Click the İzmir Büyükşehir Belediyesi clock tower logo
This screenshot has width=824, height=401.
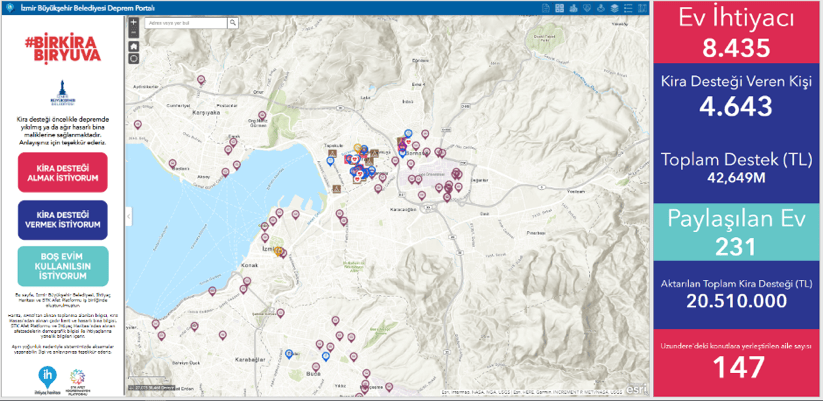63,92
